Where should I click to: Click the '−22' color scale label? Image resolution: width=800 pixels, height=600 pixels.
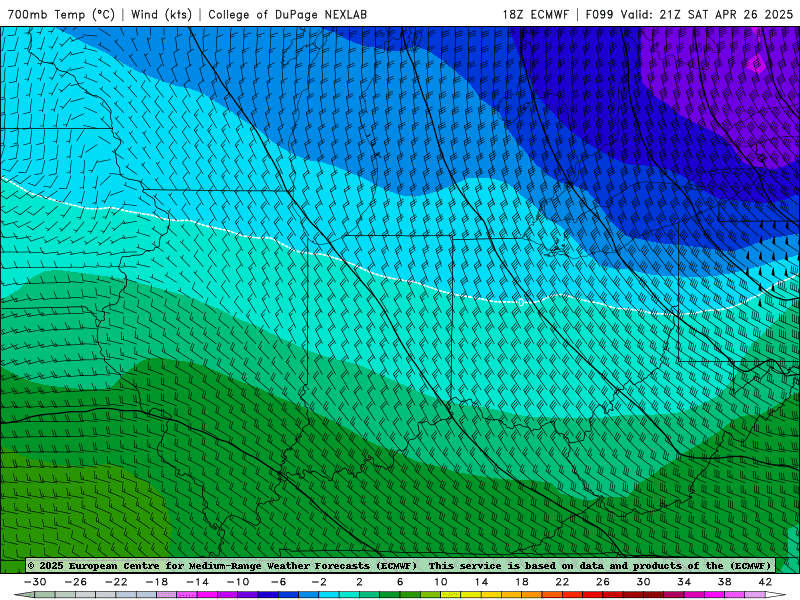point(116,582)
